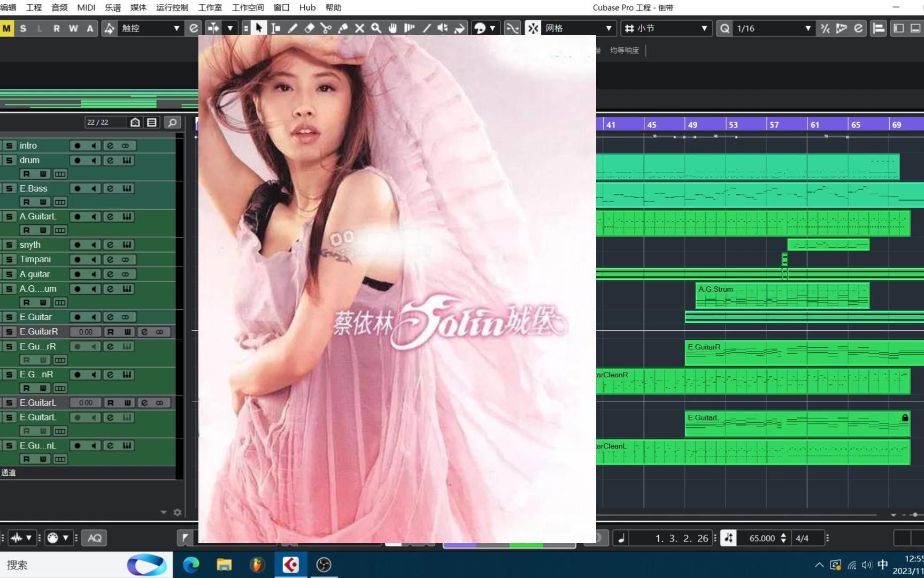Select the A.G.Strum clip
924x578 pixels.
point(782,295)
